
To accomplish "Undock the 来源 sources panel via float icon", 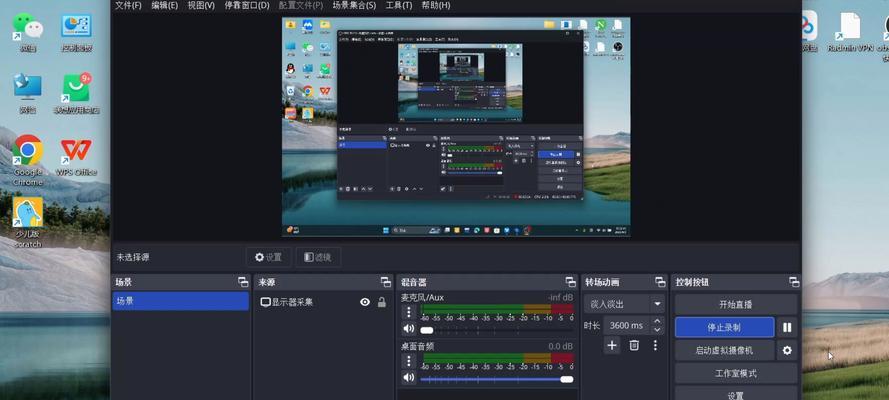I will tap(386, 282).
